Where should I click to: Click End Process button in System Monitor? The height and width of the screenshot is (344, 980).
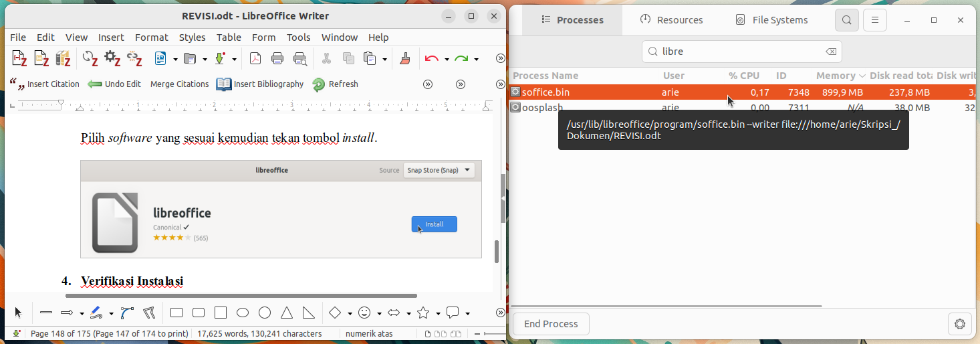click(551, 324)
